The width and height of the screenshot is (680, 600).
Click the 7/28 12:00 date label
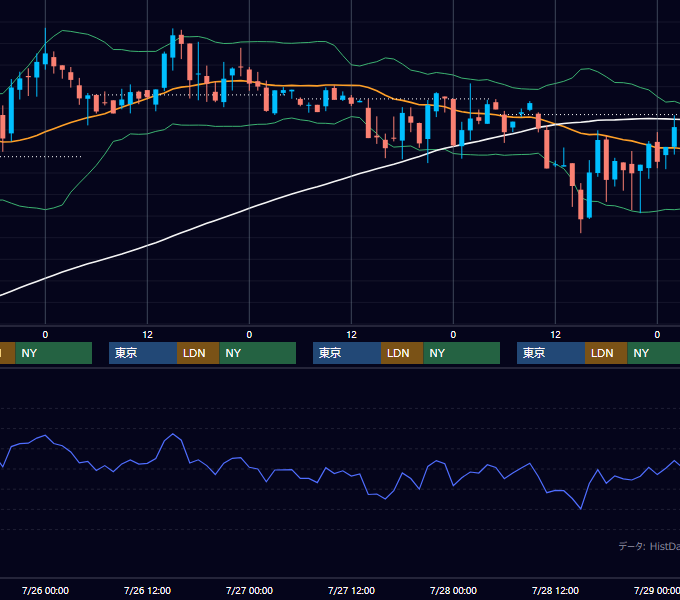pos(556,590)
